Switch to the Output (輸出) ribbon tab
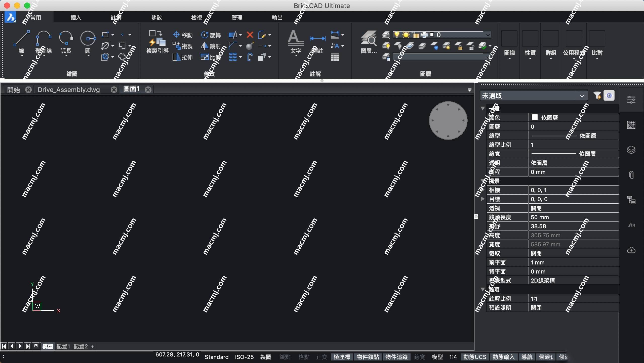 coord(277,18)
